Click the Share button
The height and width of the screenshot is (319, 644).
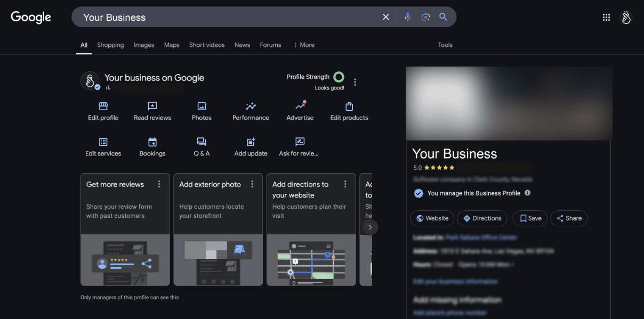pos(569,218)
